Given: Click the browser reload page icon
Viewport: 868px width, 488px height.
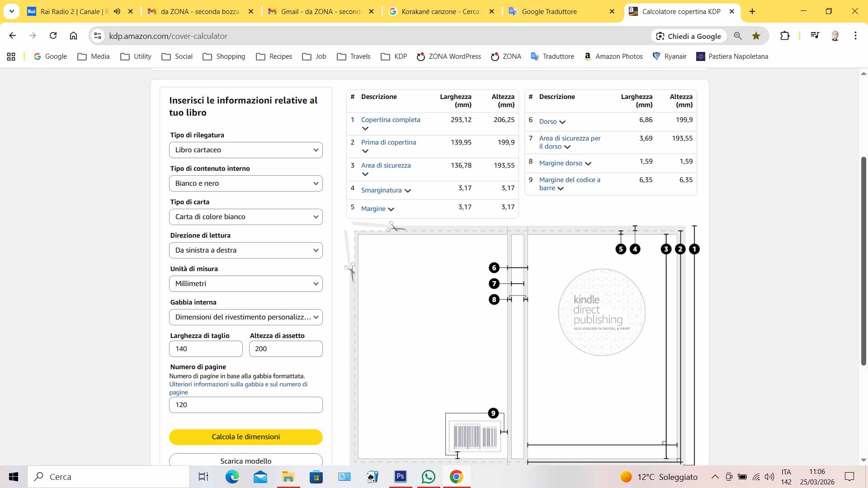Looking at the screenshot, I should tap(53, 36).
